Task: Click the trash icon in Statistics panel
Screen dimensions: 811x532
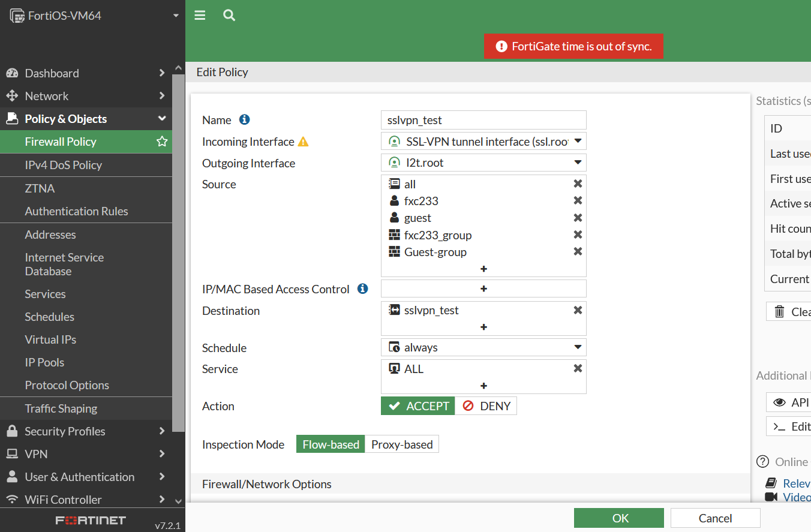Action: [779, 311]
